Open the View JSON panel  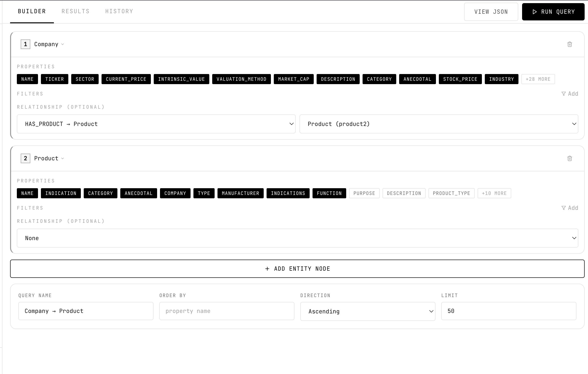click(491, 12)
